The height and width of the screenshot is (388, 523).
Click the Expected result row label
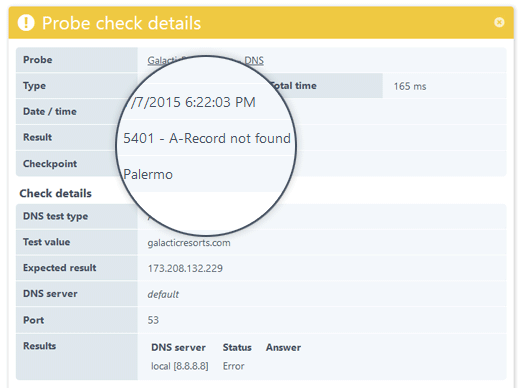pyautogui.click(x=60, y=268)
